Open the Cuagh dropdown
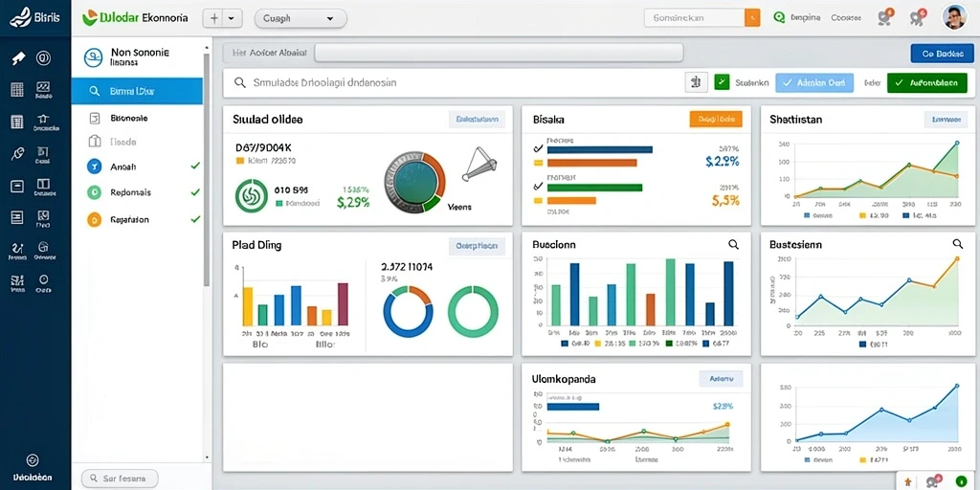 (301, 19)
